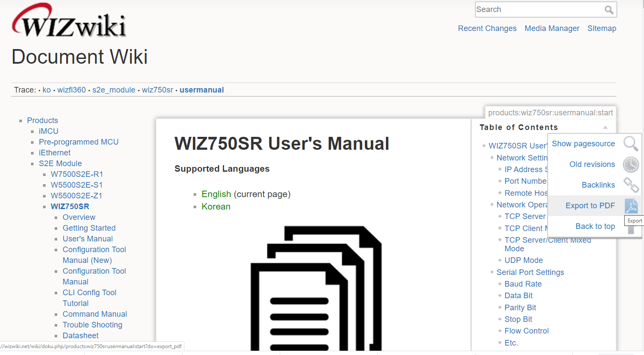Choose Export to PDF menu entry
The image size is (644, 355).
(590, 206)
